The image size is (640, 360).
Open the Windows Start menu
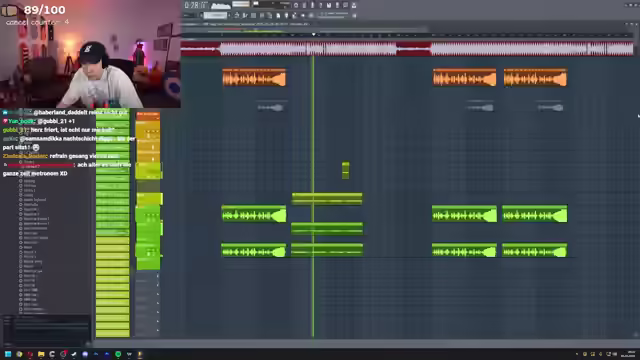click(8, 354)
